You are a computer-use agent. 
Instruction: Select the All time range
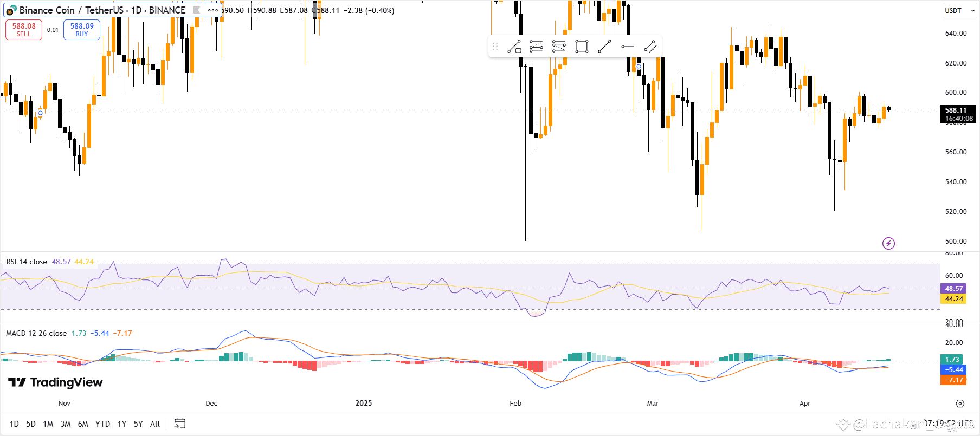click(155, 424)
